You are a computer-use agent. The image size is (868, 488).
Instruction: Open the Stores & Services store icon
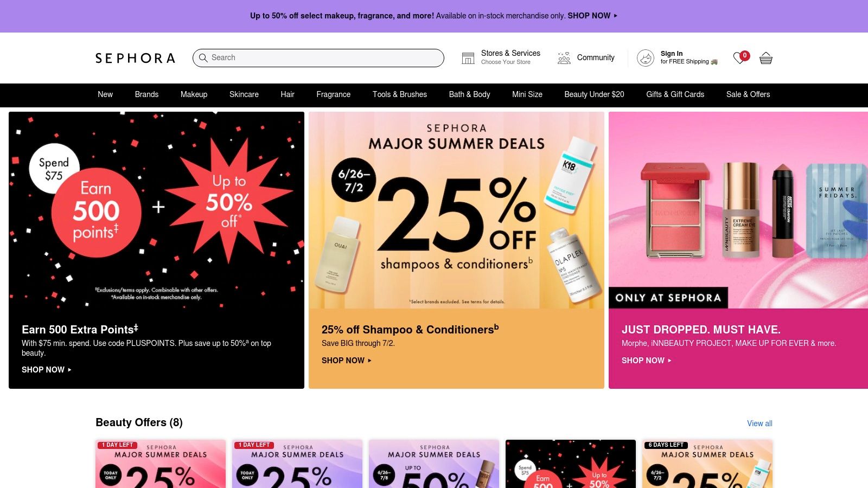[468, 58]
